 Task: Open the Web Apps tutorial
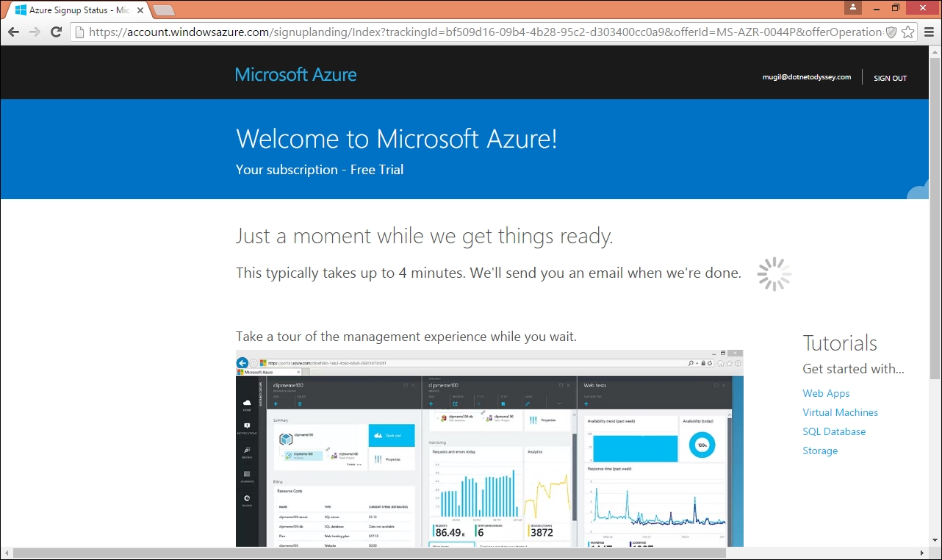pos(826,393)
